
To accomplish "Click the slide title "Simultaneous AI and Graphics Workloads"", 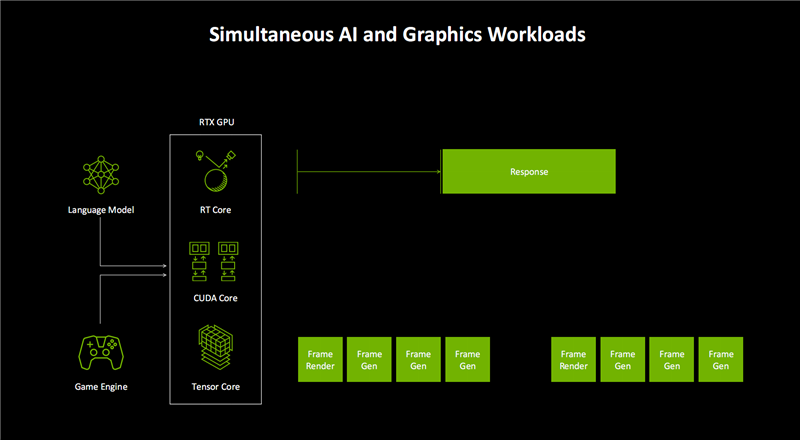I will coord(397,34).
